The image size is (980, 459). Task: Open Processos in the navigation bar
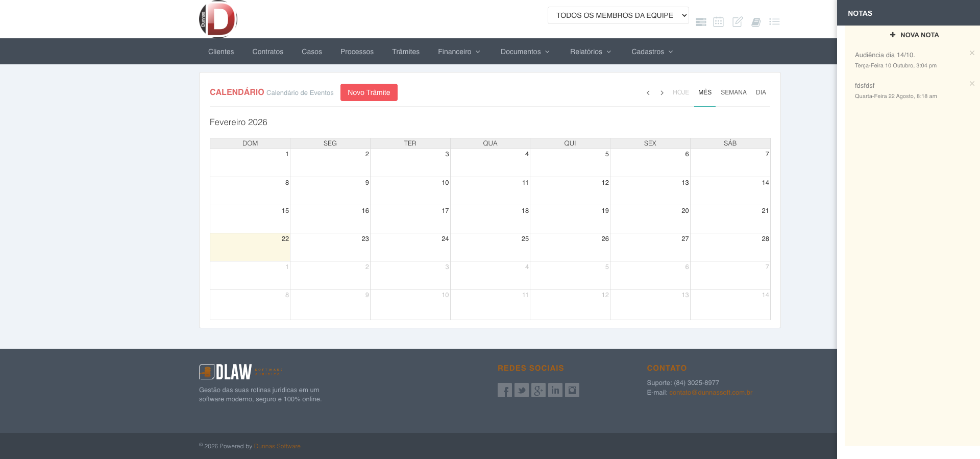[x=357, y=52]
